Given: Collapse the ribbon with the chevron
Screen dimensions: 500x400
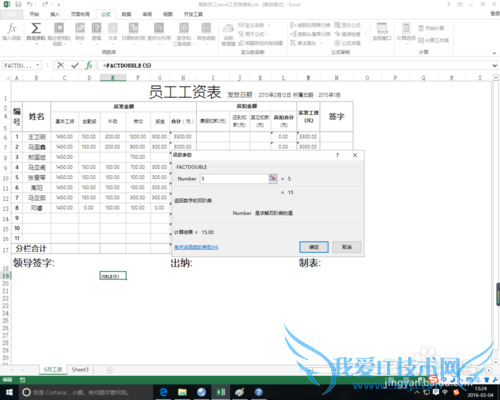Looking at the screenshot, I should (494, 53).
